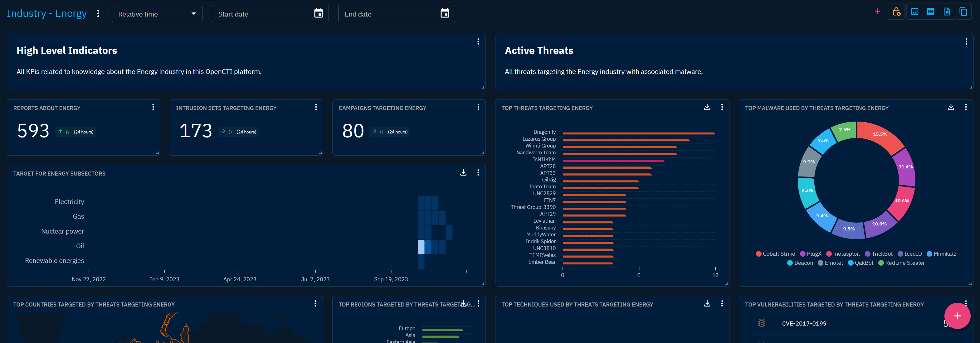
Task: Download Top Malware chart data
Action: [x=951, y=107]
